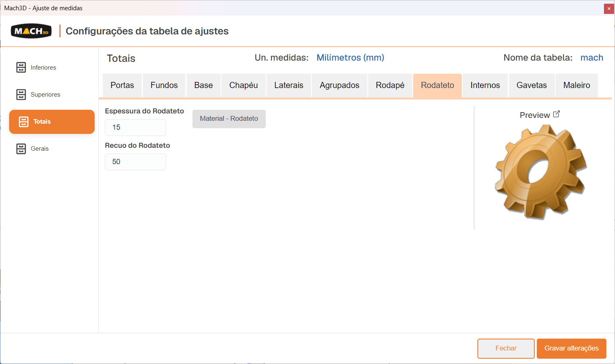Click the Preview label
The image size is (615, 364).
(x=535, y=115)
